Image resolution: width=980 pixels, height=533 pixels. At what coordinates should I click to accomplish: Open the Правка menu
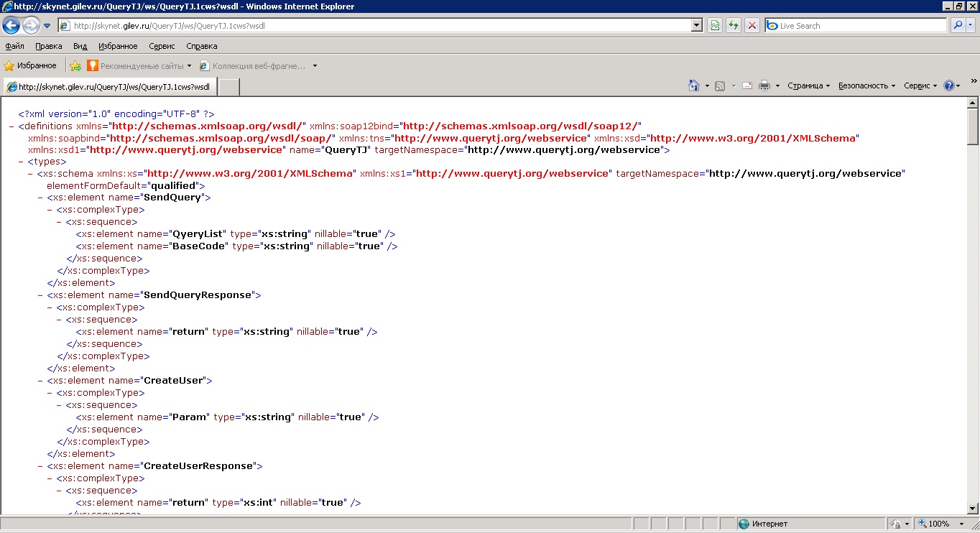point(49,46)
